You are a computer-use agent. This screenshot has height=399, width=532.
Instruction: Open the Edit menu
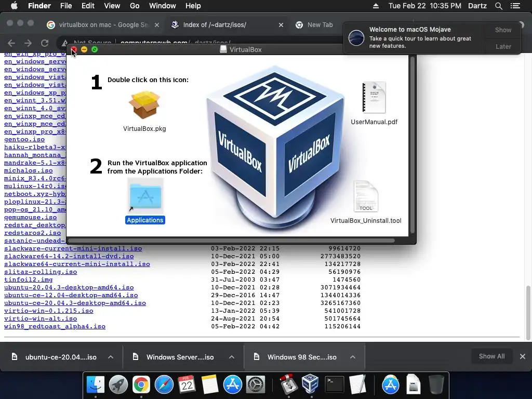[x=88, y=6]
